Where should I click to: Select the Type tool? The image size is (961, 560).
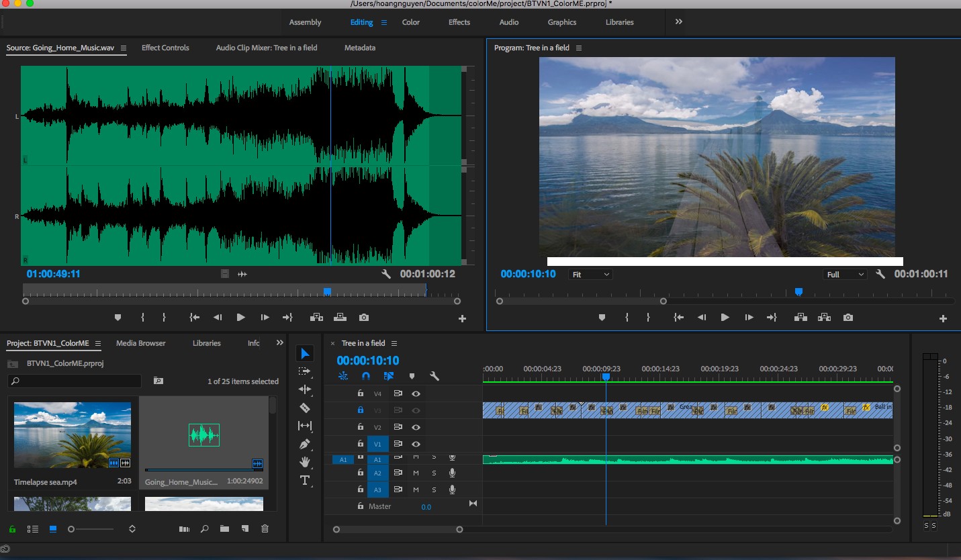pos(305,480)
